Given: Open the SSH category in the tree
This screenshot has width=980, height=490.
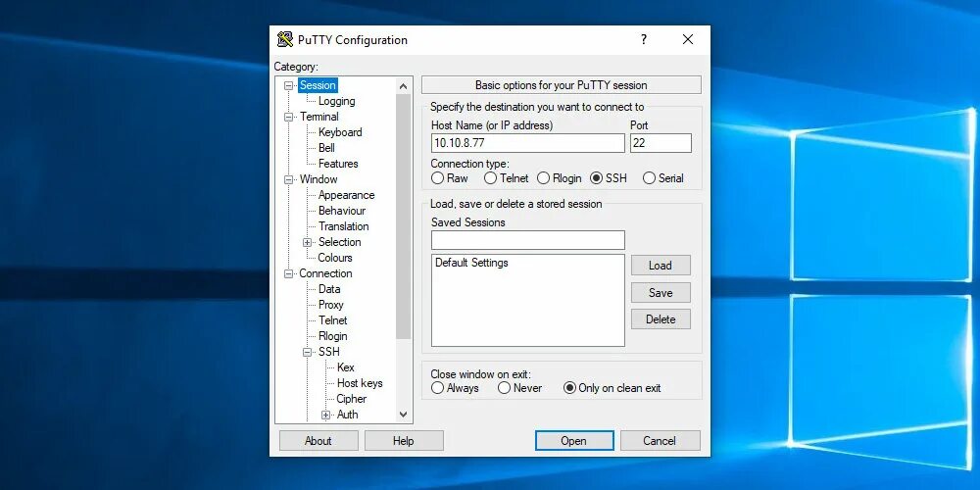Looking at the screenshot, I should pyautogui.click(x=328, y=352).
